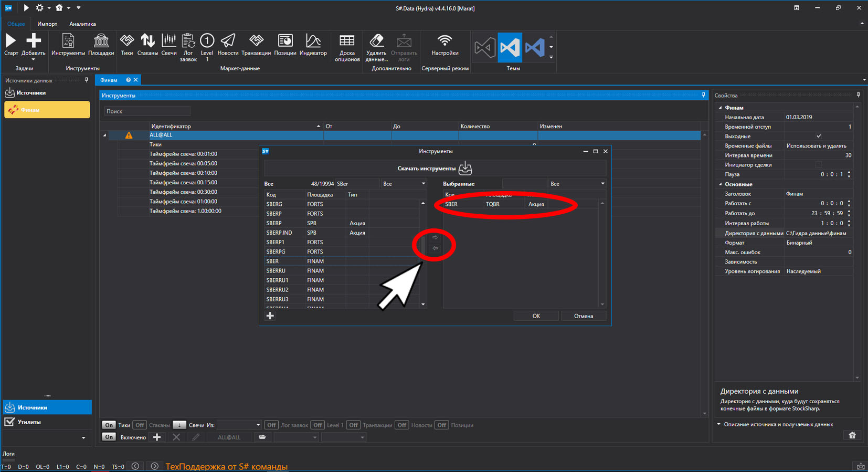
Task: Collapse the Основные properties section
Action: [720, 184]
